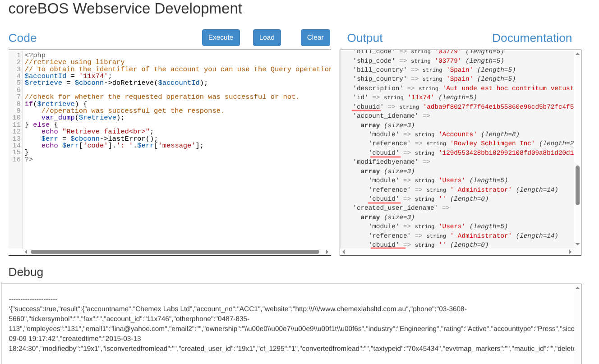
Task: Click the Code section heading
Action: point(23,38)
